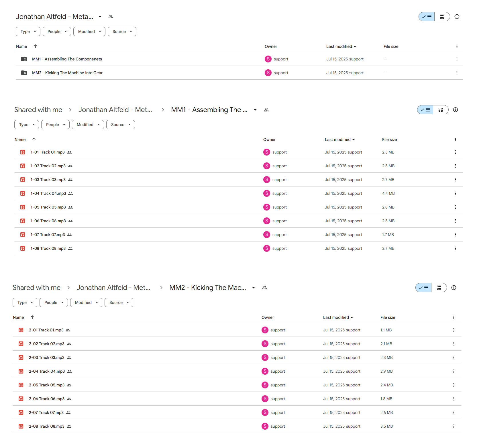
Task: Open Type filter dropdown in top panel
Action: point(28,32)
